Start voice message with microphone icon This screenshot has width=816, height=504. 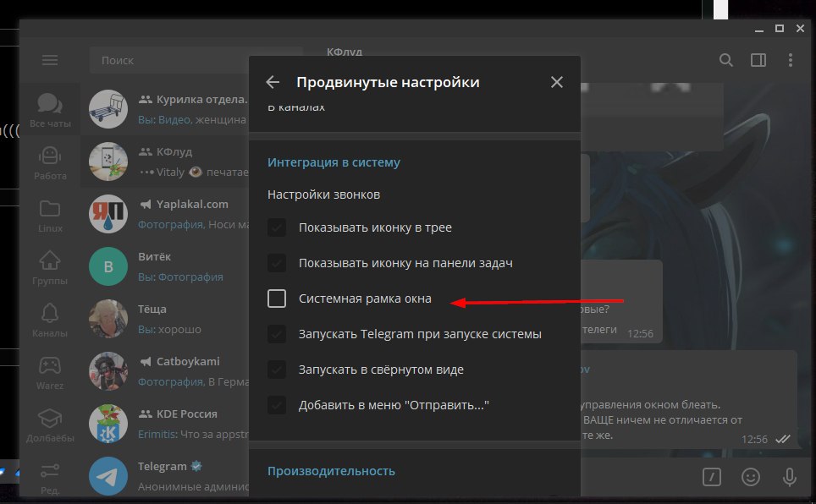790,476
